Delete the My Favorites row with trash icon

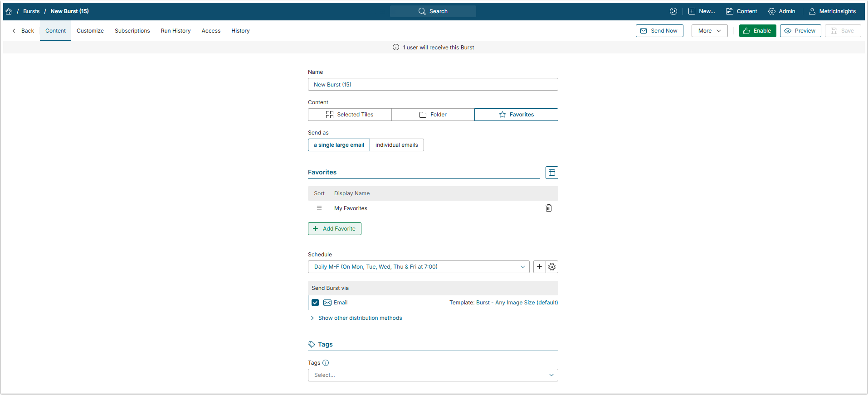click(548, 208)
